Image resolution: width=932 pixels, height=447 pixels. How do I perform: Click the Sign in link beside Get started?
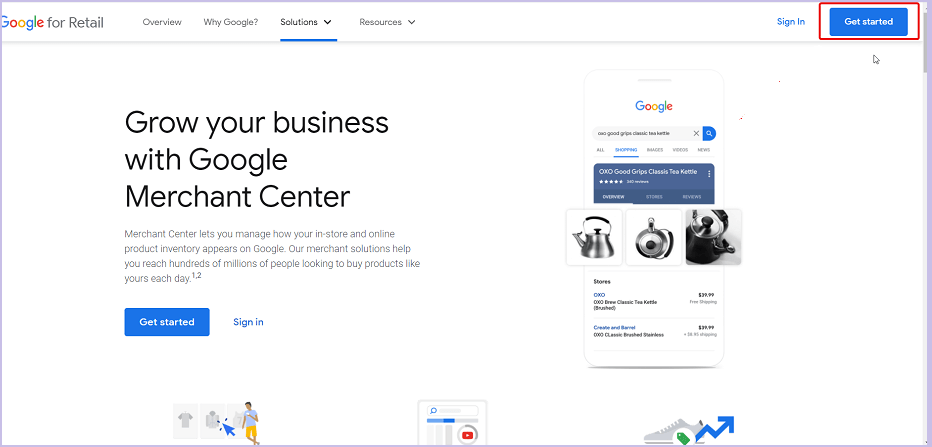pos(248,322)
